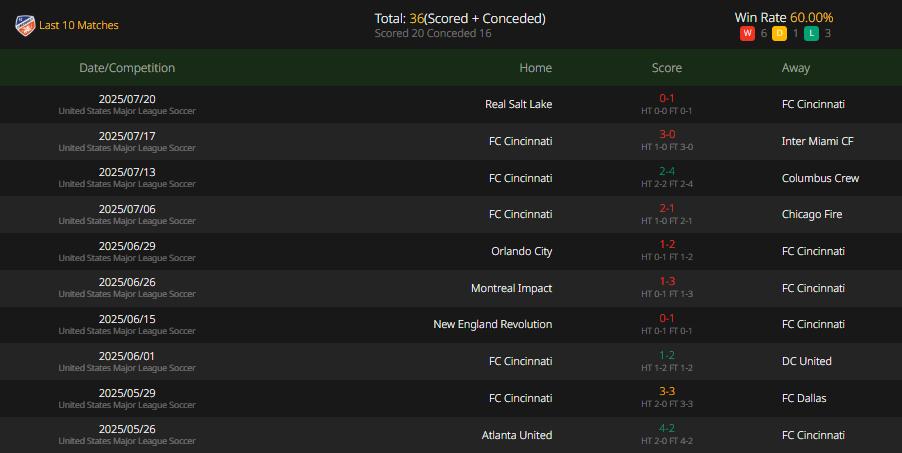Click the Total 36 Scored + Conceded text
902x453 pixels.
[460, 18]
